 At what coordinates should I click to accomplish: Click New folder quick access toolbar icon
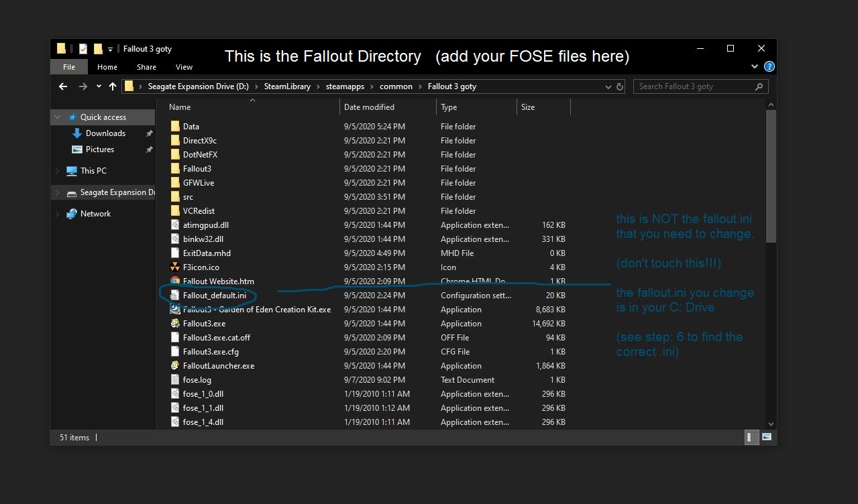coord(98,48)
